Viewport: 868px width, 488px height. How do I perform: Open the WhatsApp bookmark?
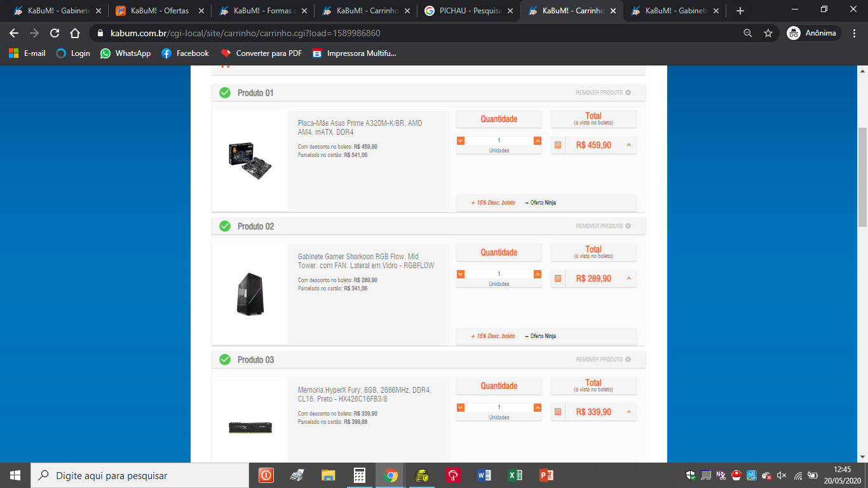[125, 53]
